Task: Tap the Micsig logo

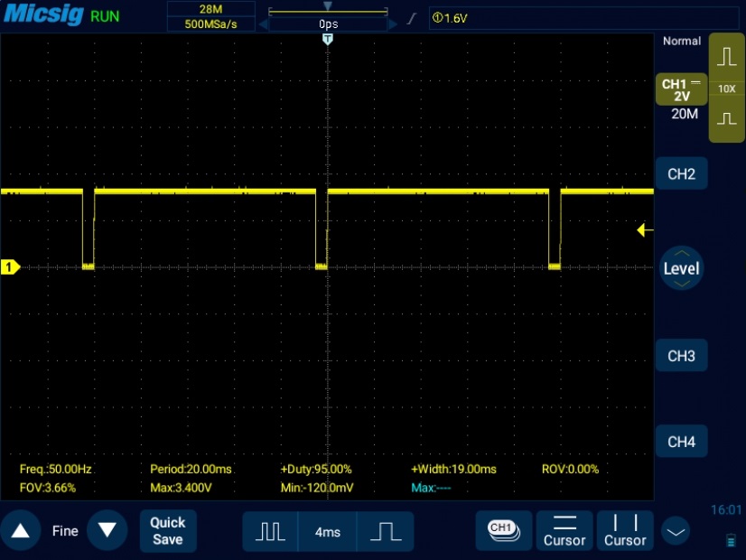Action: (43, 14)
